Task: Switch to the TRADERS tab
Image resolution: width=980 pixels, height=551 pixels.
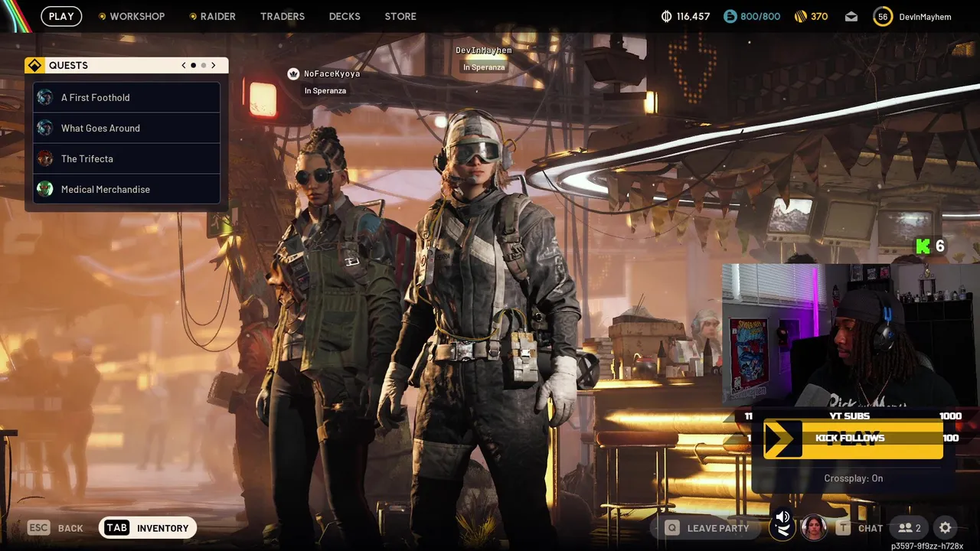Action: point(283,16)
